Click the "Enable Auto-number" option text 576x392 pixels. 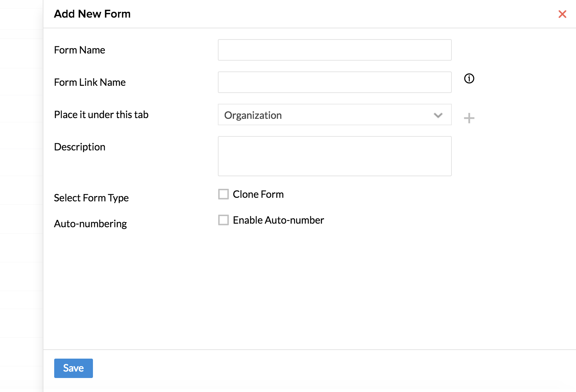tap(278, 220)
